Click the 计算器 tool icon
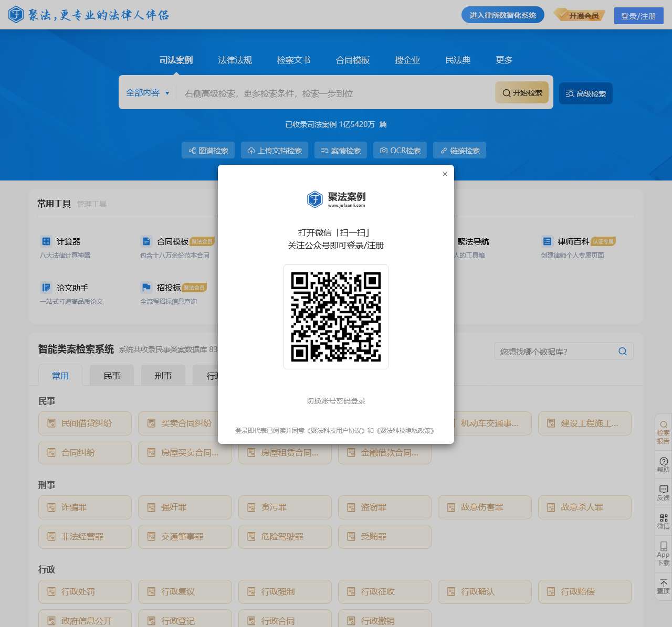 tap(46, 241)
